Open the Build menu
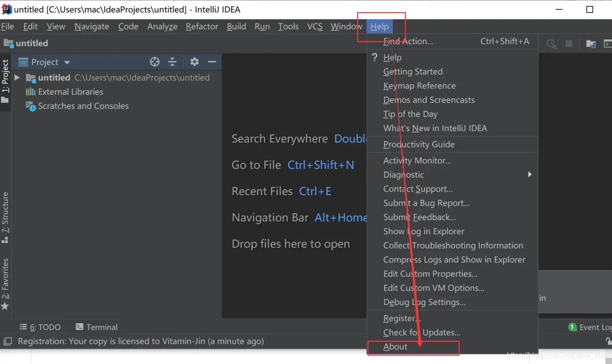Viewport: 612px width, 364px height. tap(236, 26)
